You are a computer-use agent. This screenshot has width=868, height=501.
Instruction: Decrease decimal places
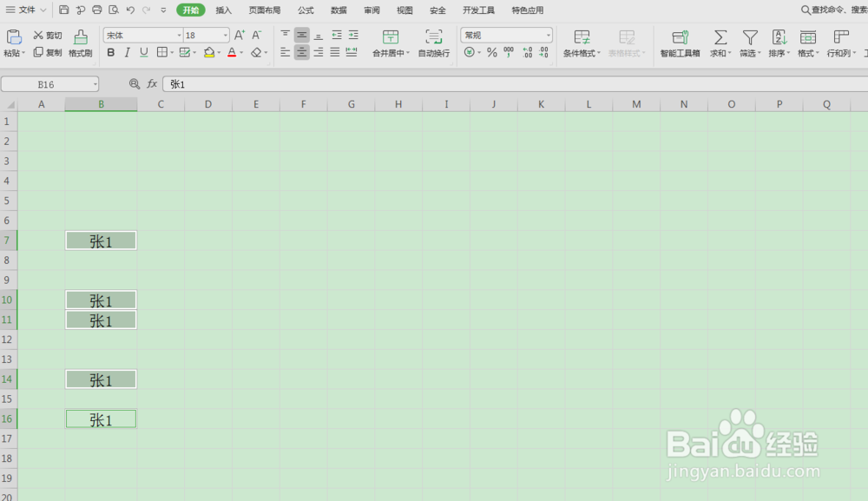coord(543,53)
